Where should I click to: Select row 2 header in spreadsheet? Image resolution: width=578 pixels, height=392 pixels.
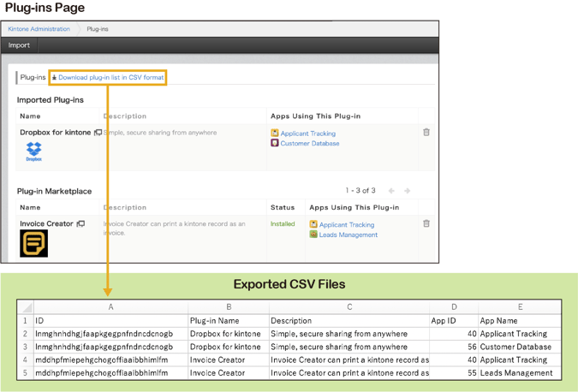coord(26,334)
